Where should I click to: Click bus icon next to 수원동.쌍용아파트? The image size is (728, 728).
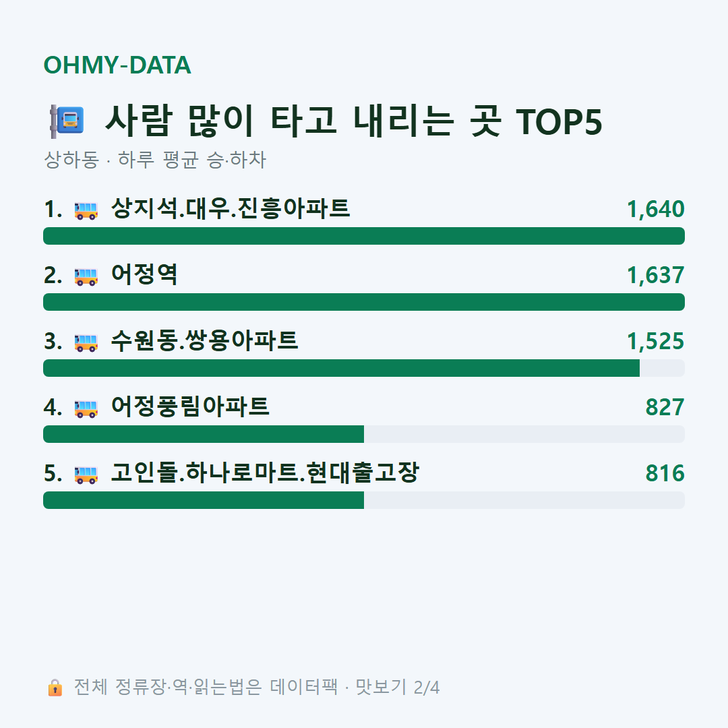coord(86,342)
